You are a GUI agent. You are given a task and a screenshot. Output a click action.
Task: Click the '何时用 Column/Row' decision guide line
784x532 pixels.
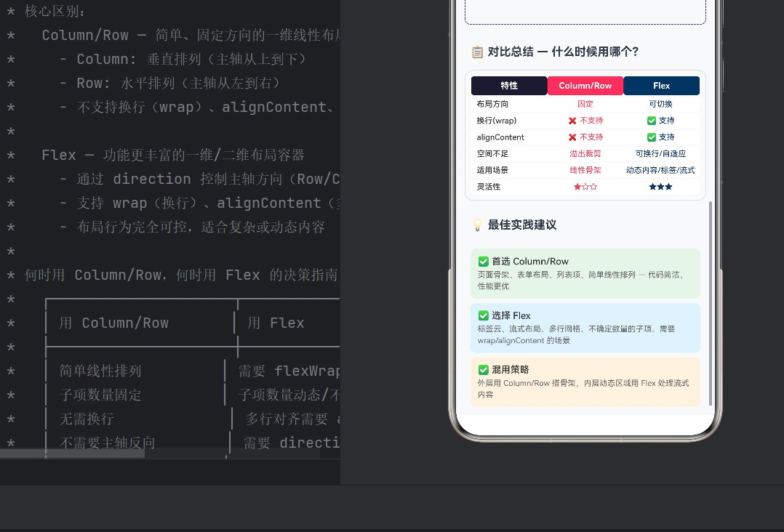point(182,275)
